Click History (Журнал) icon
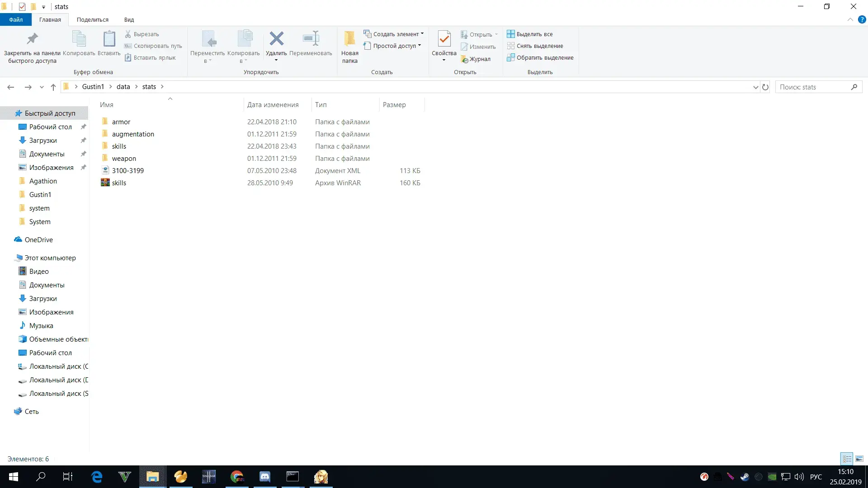The image size is (868, 488). pos(476,59)
